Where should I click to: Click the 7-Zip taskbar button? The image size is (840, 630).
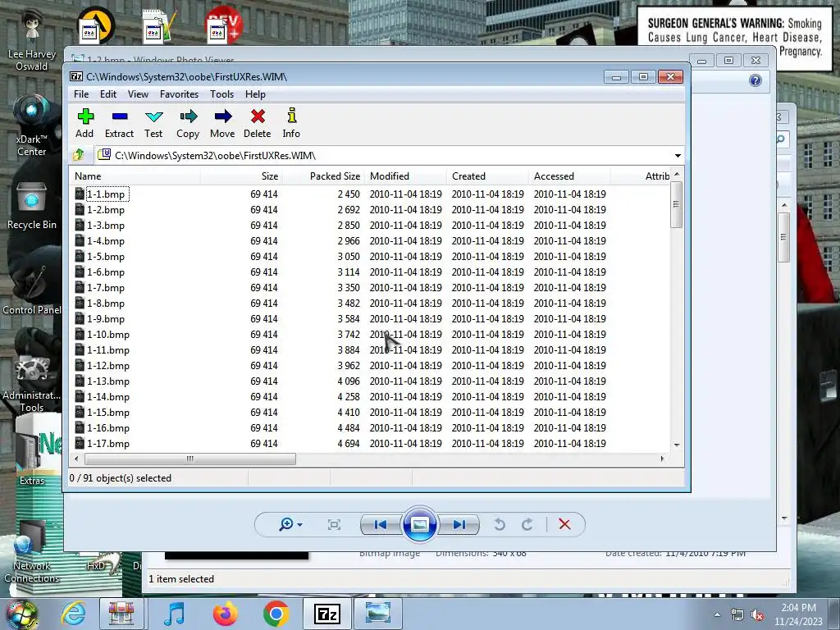point(326,614)
